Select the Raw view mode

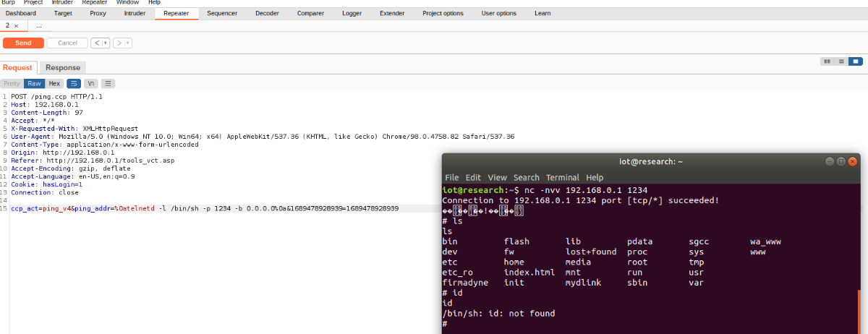pyautogui.click(x=34, y=83)
